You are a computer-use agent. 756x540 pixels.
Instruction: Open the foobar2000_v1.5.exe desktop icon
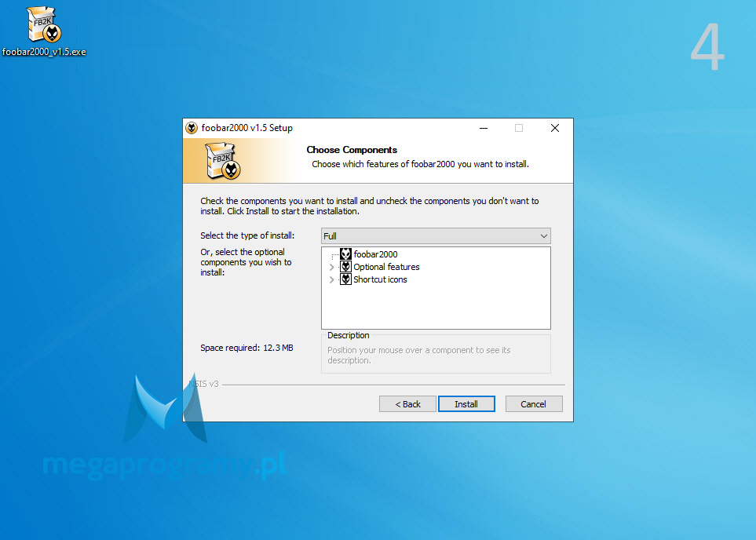point(44,31)
